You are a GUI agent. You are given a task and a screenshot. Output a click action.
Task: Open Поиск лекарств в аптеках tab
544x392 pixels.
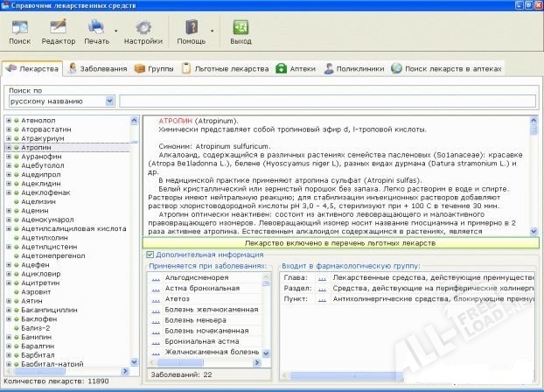446,68
